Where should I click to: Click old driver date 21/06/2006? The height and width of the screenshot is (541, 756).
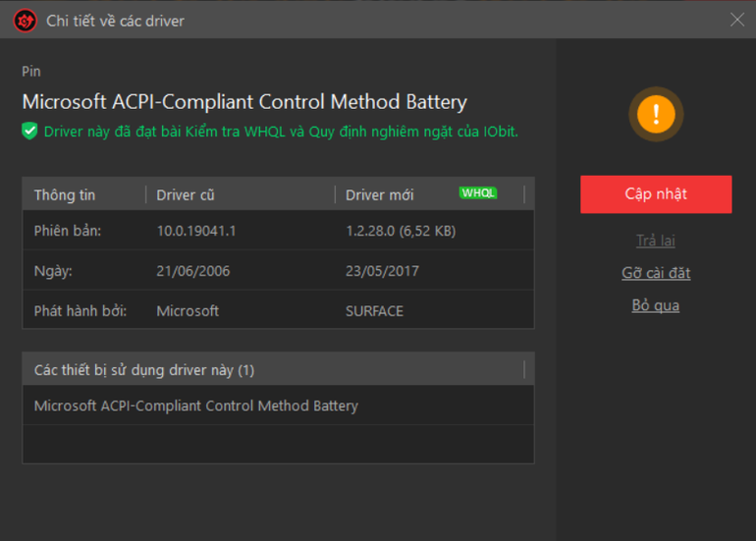click(x=192, y=271)
